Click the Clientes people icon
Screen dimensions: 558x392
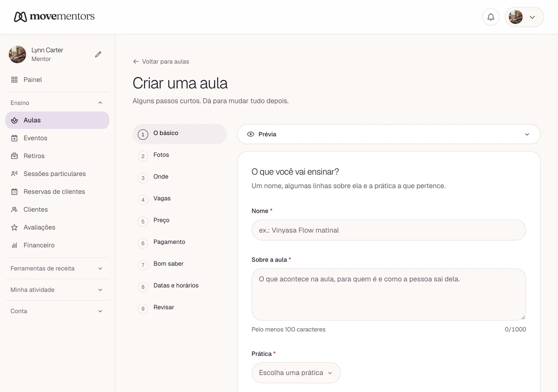14,209
